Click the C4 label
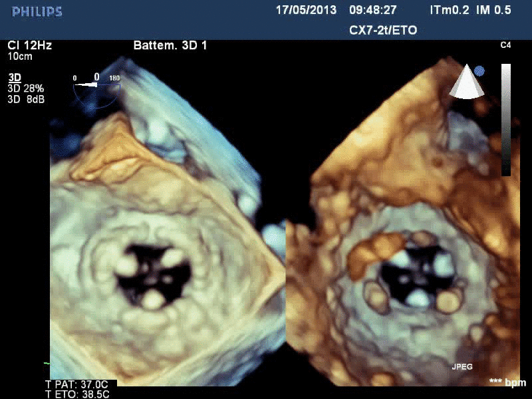Screen dimensions: 532x399 (x=505, y=45)
